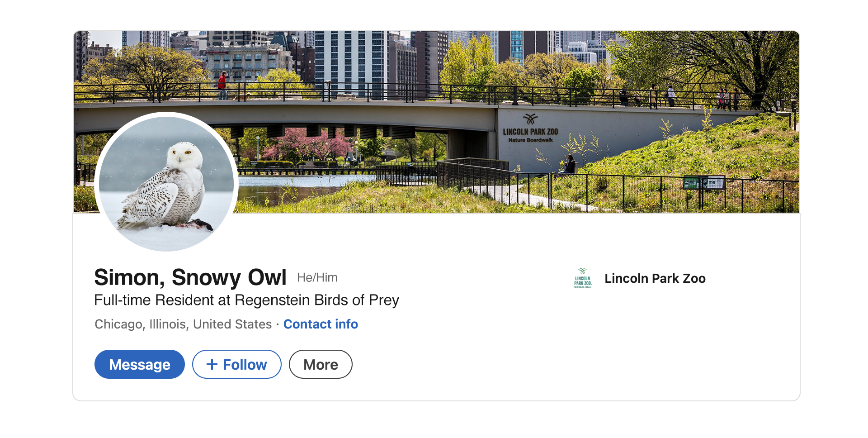Click the pink flowering tree in the banner
The image size is (868, 438).
(x=307, y=144)
